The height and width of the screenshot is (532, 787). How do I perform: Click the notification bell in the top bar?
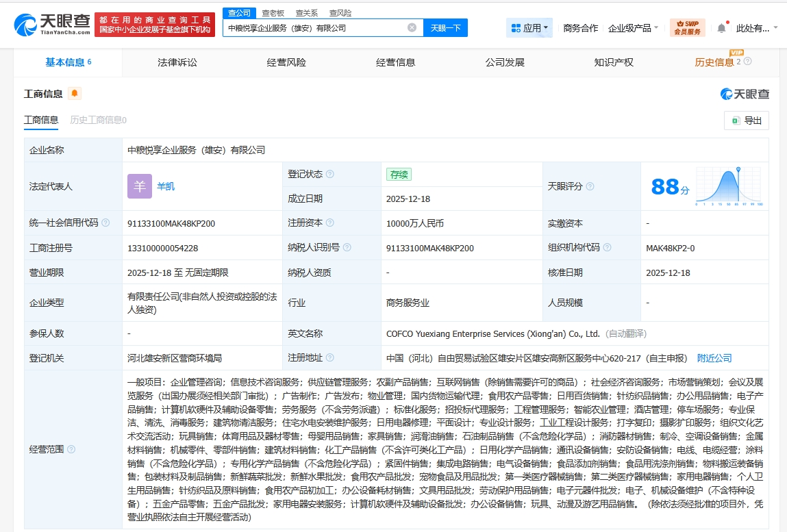[721, 28]
